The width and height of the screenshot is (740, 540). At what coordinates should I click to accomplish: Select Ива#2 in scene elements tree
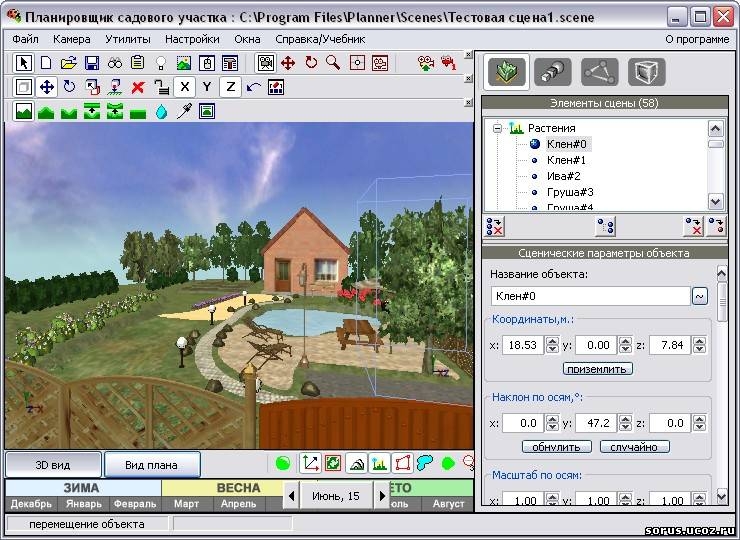[563, 176]
